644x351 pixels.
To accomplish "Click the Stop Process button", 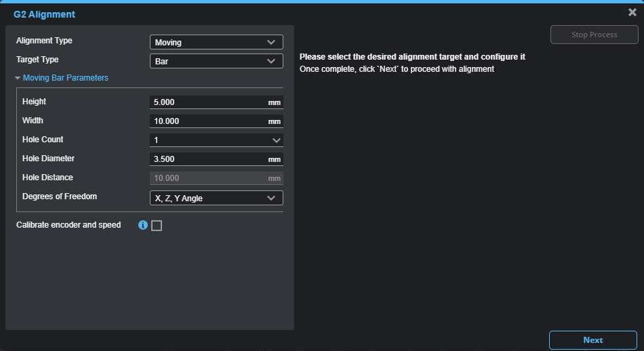I will pyautogui.click(x=595, y=35).
